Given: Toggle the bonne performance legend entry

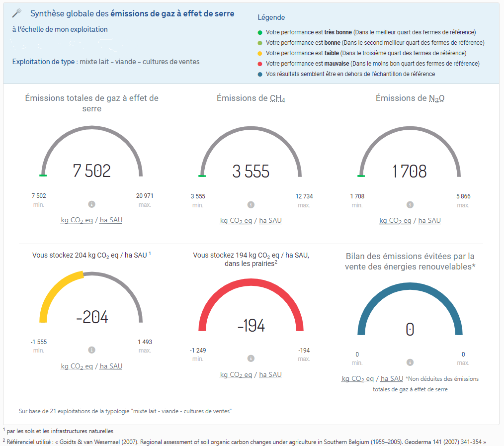Looking at the screenshot, I should (x=259, y=42).
